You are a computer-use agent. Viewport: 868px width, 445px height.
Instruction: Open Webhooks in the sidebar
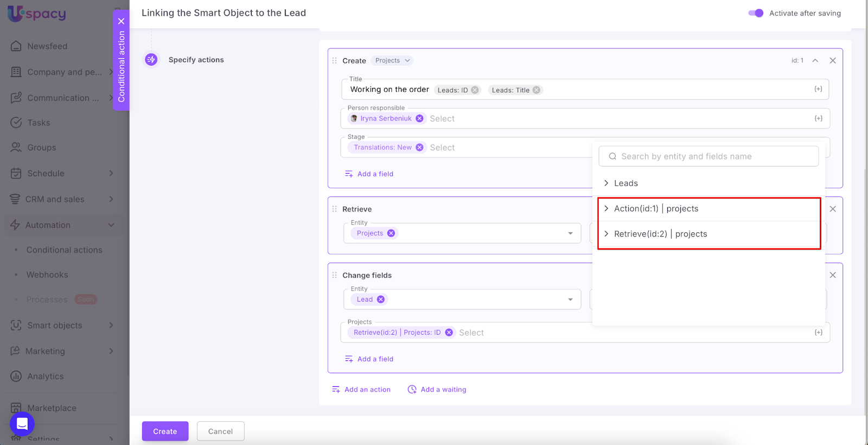47,275
